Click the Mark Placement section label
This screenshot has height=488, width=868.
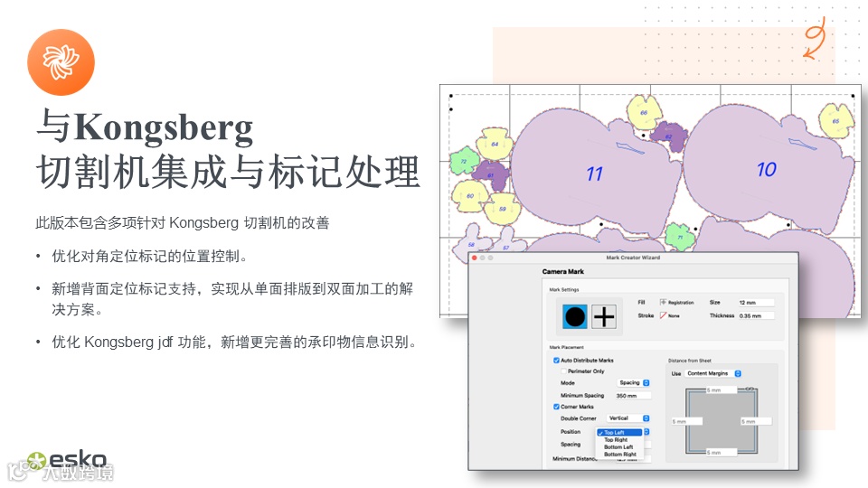[x=566, y=347]
